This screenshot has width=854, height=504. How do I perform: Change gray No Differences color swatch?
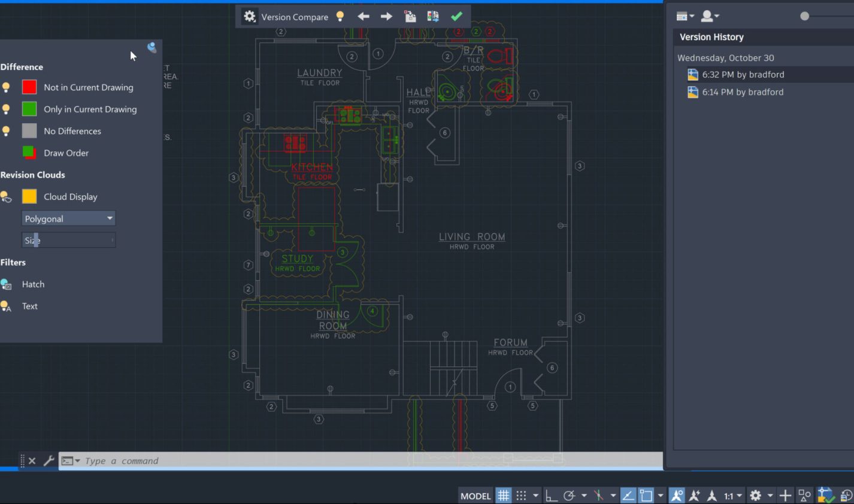[x=29, y=131]
